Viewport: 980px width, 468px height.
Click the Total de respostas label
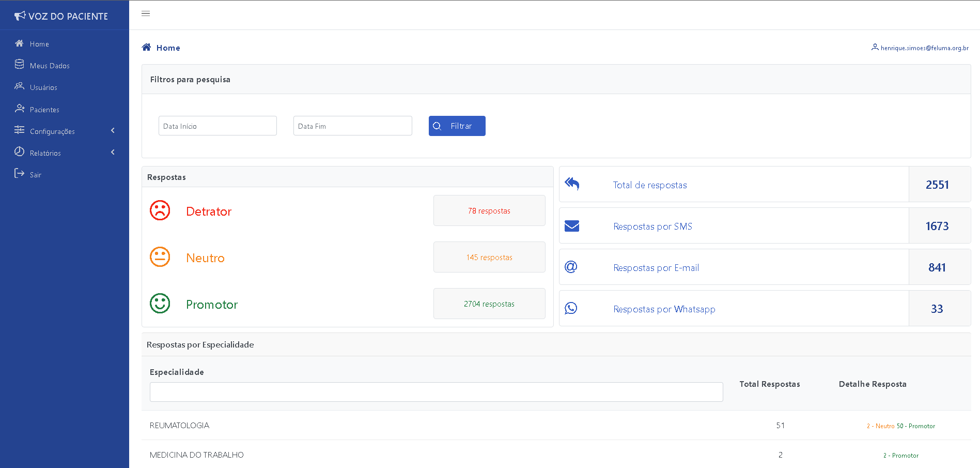[650, 185]
